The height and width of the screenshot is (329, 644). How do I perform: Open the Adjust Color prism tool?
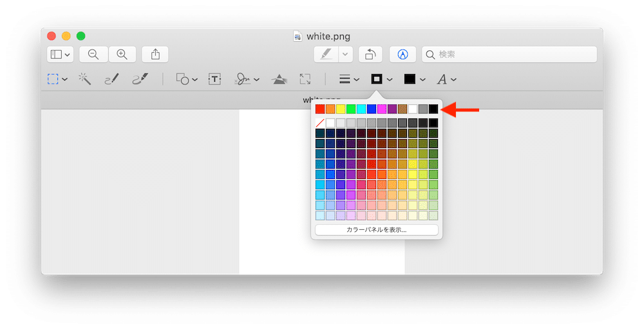[x=279, y=79]
